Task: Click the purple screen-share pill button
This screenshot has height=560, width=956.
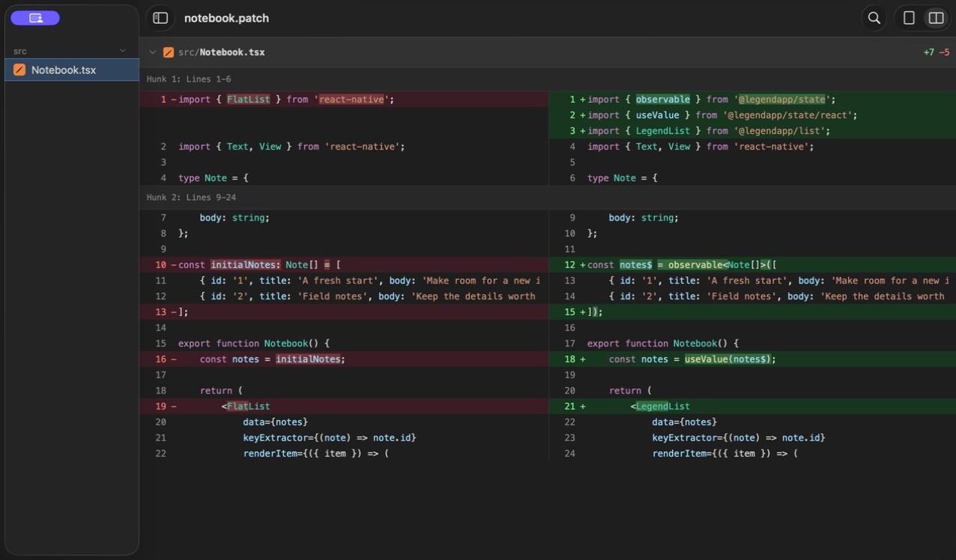Action: (x=35, y=18)
